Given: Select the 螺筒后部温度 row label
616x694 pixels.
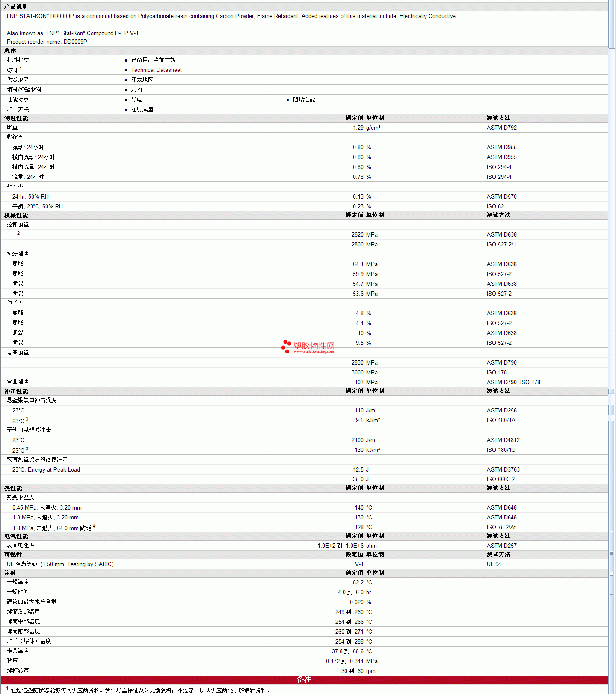Looking at the screenshot, I should click(x=23, y=611).
